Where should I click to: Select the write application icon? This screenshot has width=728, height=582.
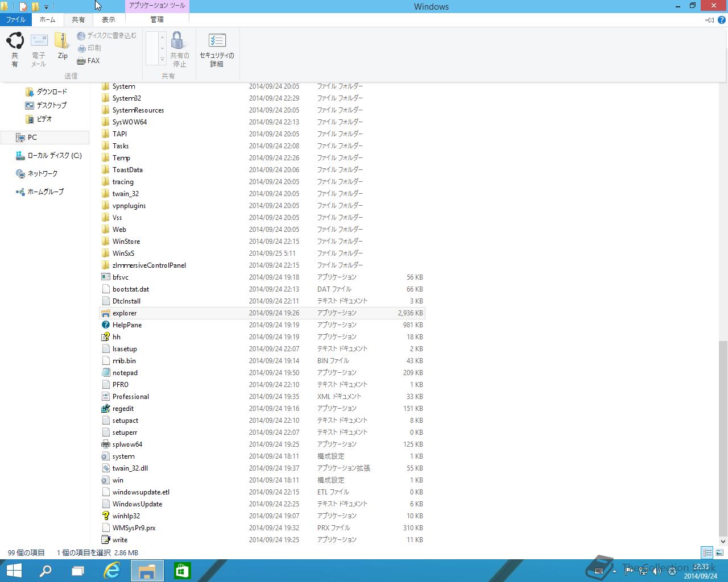[x=105, y=540]
